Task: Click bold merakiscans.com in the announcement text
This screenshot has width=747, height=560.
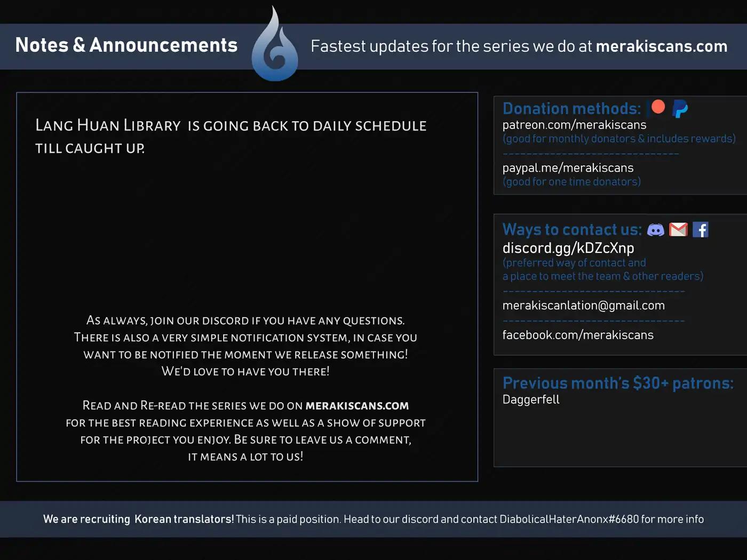Action: [357, 406]
